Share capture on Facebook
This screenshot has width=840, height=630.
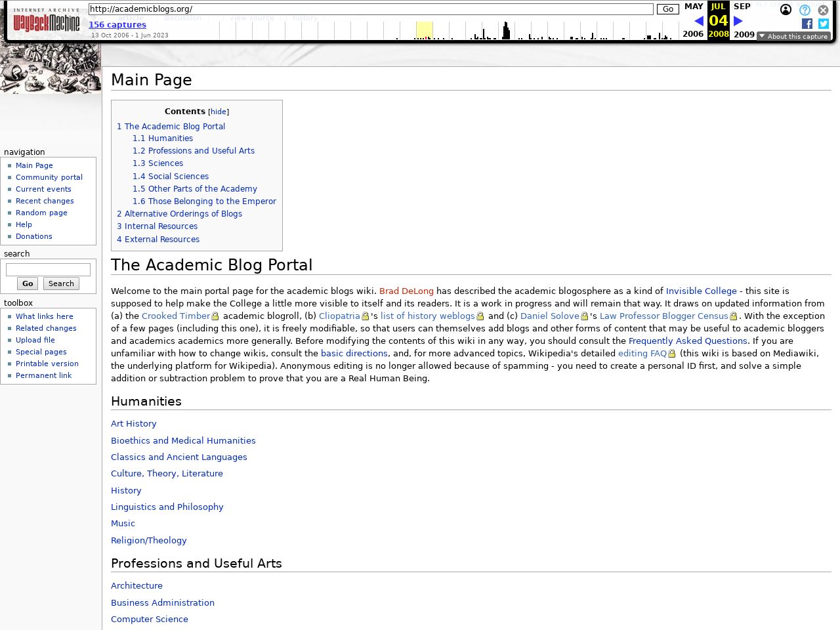pyautogui.click(x=807, y=24)
